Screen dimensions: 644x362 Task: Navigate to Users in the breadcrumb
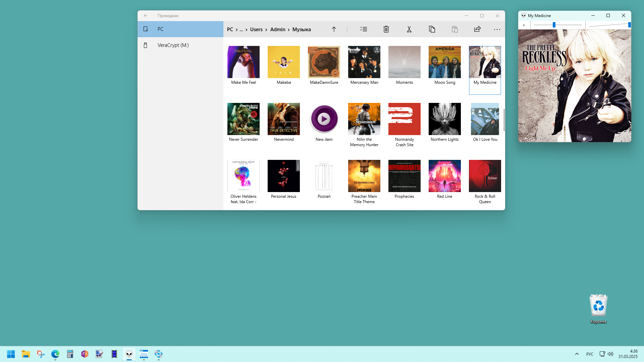click(x=256, y=29)
